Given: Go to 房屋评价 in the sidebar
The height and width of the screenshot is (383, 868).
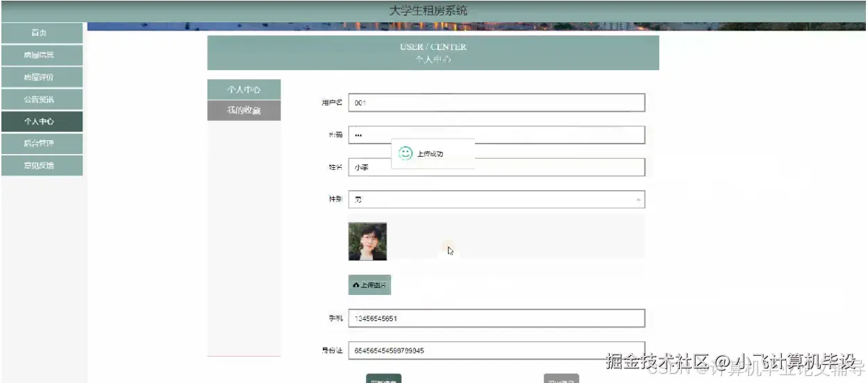Looking at the screenshot, I should (x=42, y=77).
